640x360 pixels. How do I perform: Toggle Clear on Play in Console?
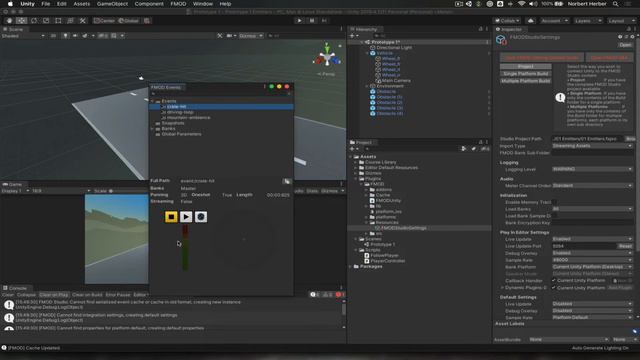click(x=54, y=295)
